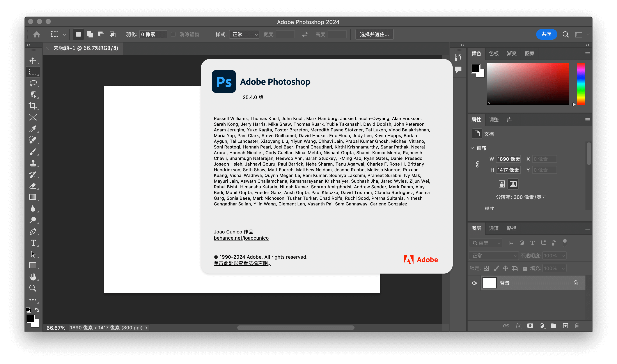Select the Eraser tool
This screenshot has width=617, height=364.
(33, 186)
